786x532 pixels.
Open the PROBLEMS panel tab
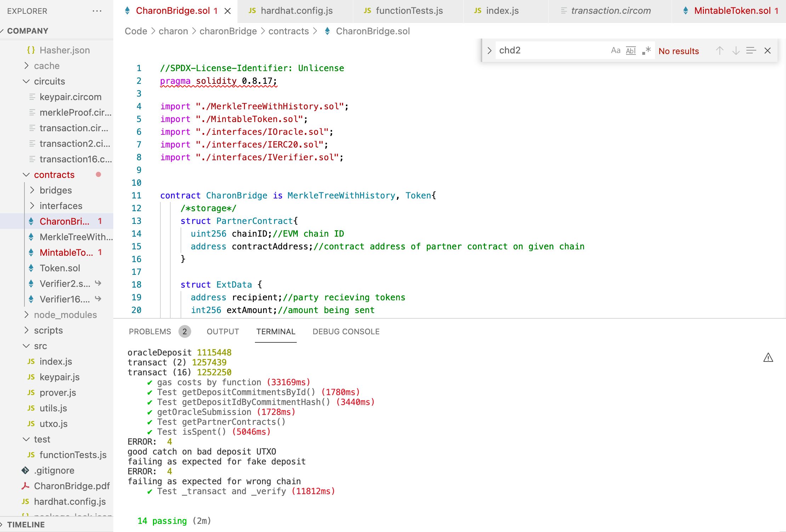coord(150,332)
